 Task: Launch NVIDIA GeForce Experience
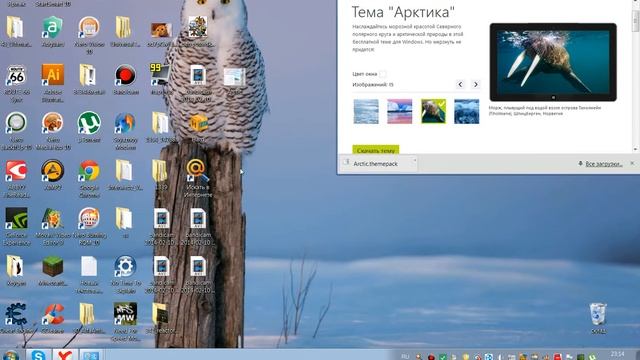16,218
